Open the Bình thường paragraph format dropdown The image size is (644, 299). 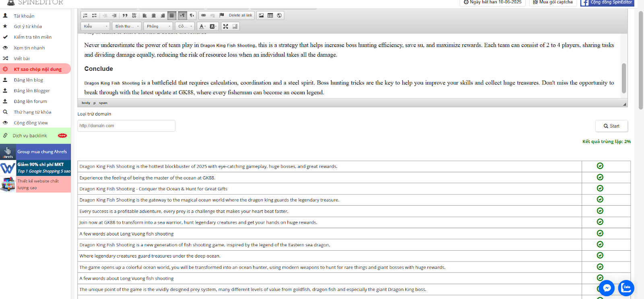[127, 26]
